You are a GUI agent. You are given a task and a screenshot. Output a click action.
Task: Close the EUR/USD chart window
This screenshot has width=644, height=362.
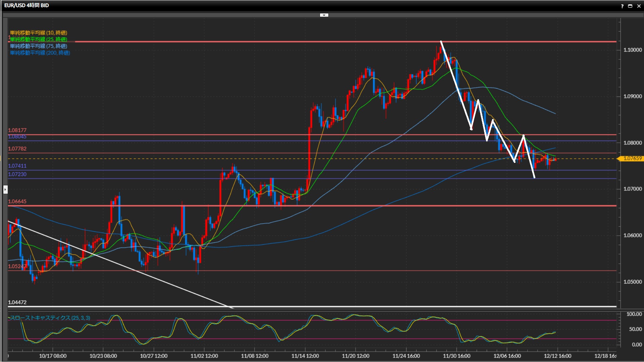click(639, 6)
